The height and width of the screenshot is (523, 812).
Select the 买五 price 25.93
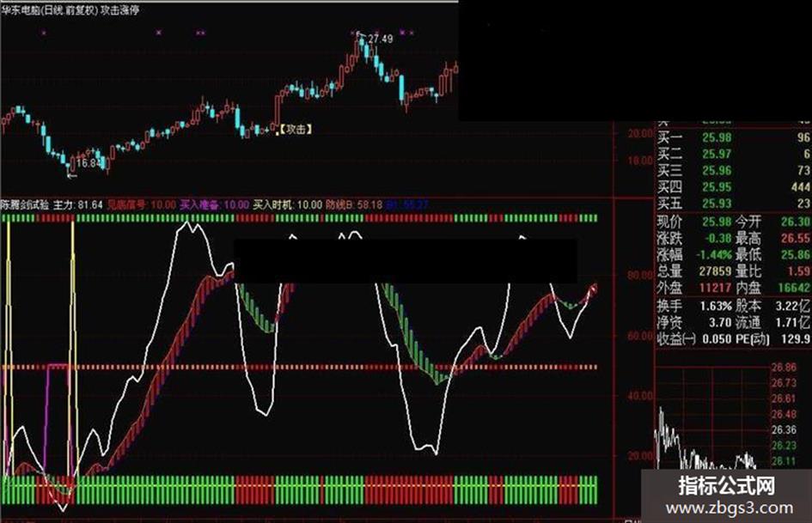[x=717, y=204]
